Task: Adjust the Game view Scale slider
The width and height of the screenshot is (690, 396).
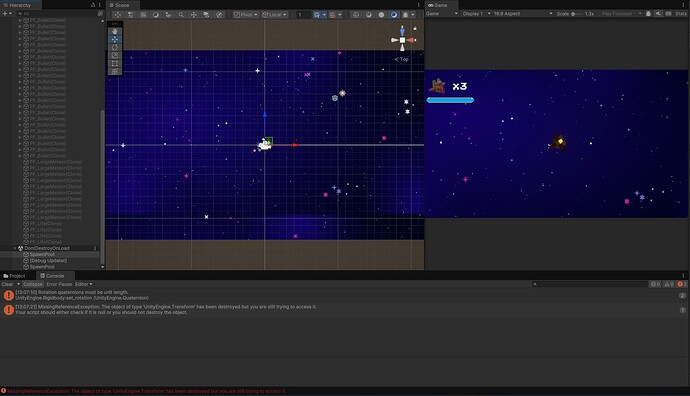Action: pos(576,14)
